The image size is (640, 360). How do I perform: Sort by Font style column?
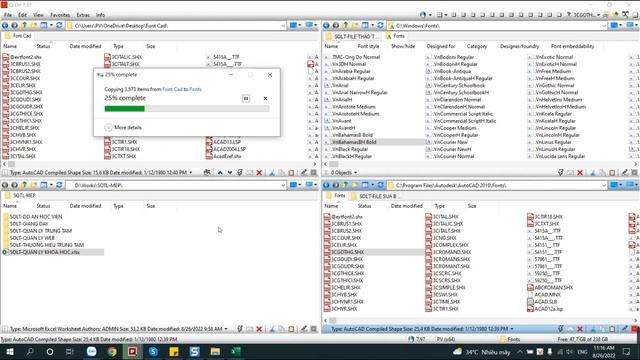[x=368, y=46]
